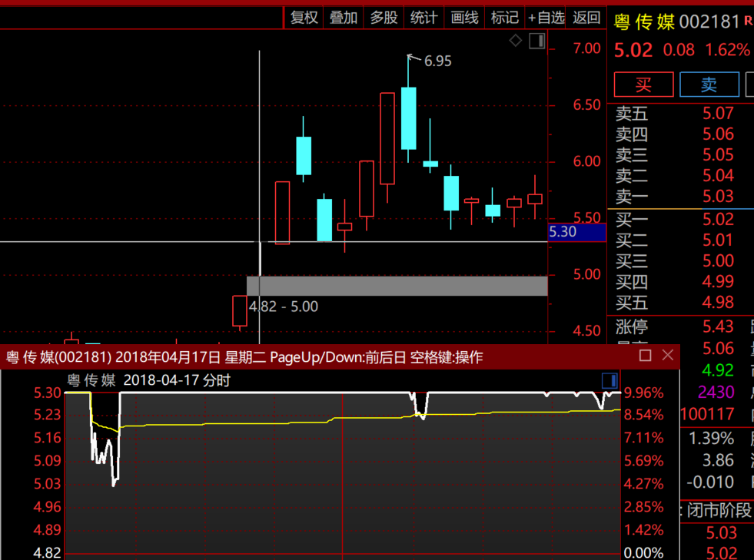The width and height of the screenshot is (754, 560).
Task: Open the 复权 adjustment menu
Action: click(x=304, y=17)
